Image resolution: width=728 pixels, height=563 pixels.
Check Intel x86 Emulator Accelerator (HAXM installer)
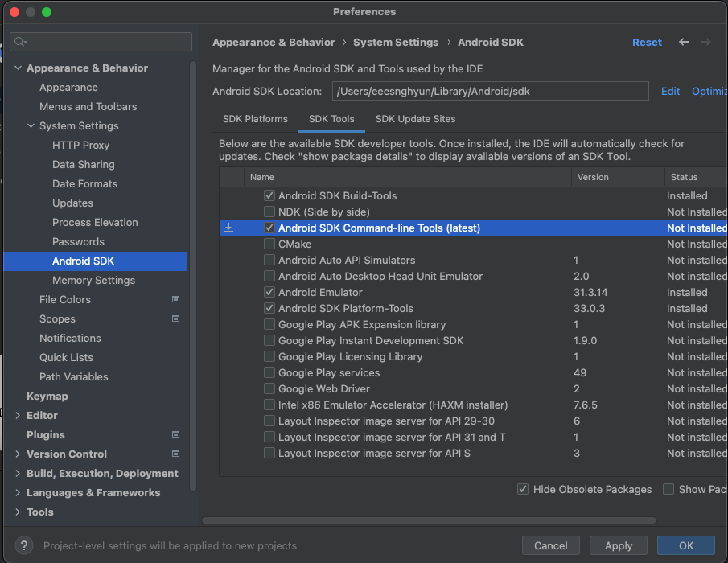point(269,405)
